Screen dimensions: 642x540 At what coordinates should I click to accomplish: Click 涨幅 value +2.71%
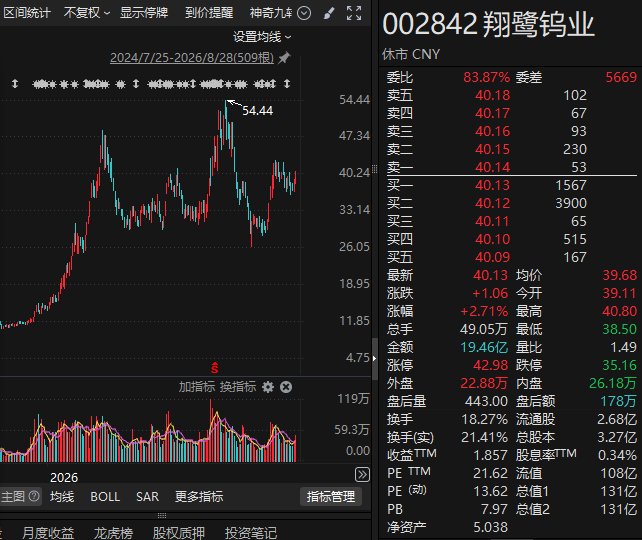484,312
